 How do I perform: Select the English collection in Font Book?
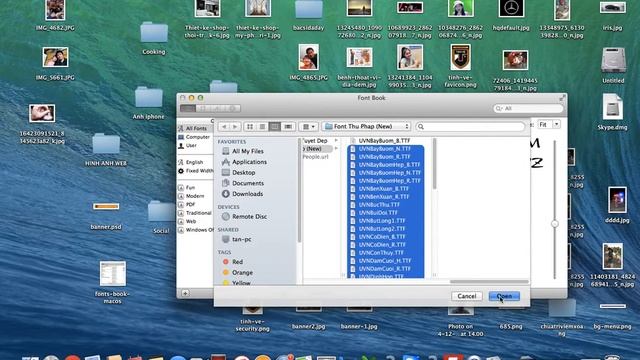coord(195,162)
